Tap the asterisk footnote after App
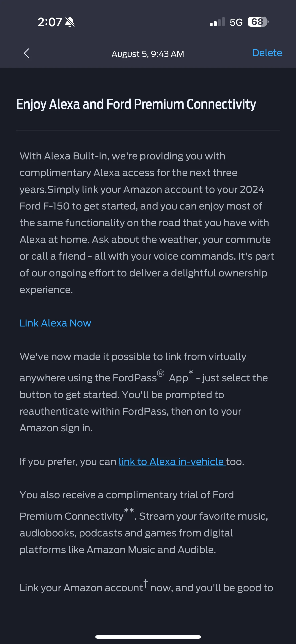 191,372
